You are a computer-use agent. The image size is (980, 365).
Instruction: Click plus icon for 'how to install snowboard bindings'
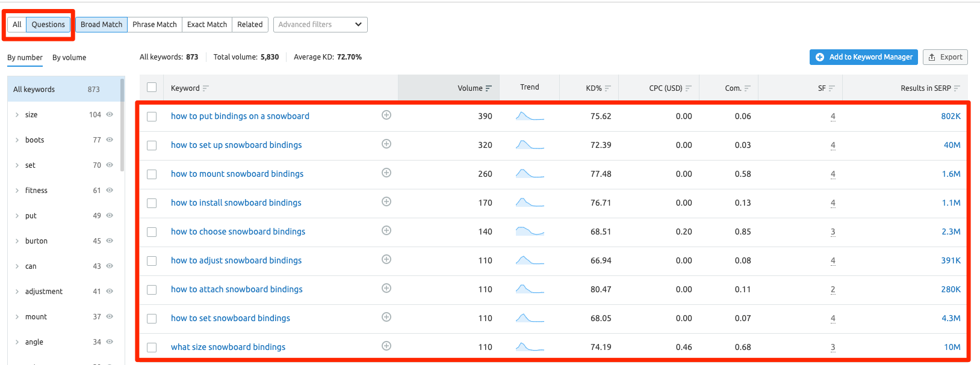click(x=386, y=201)
